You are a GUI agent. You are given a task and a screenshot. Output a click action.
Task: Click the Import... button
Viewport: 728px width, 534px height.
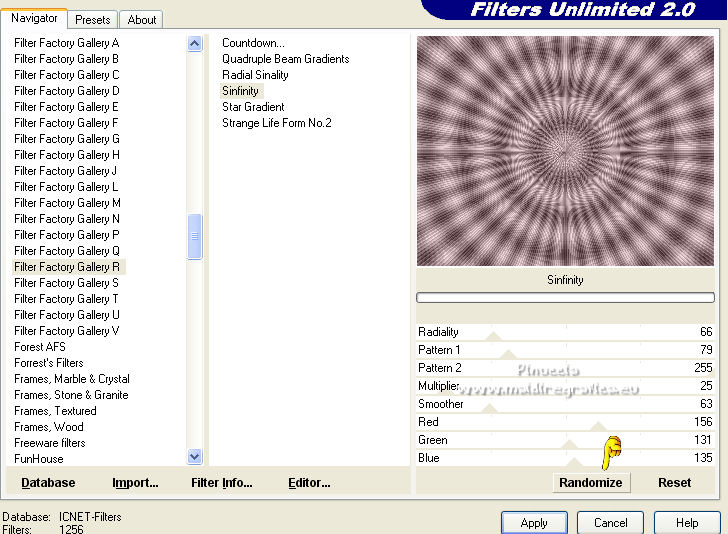coord(135,483)
